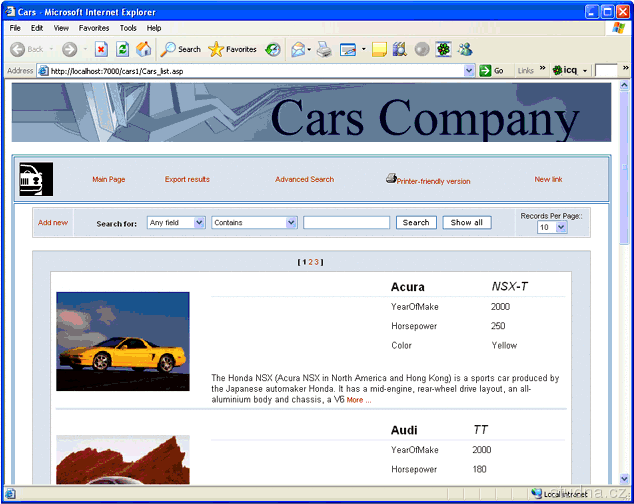
Task: Expand the Records Per Page dropdown
Action: (x=552, y=227)
